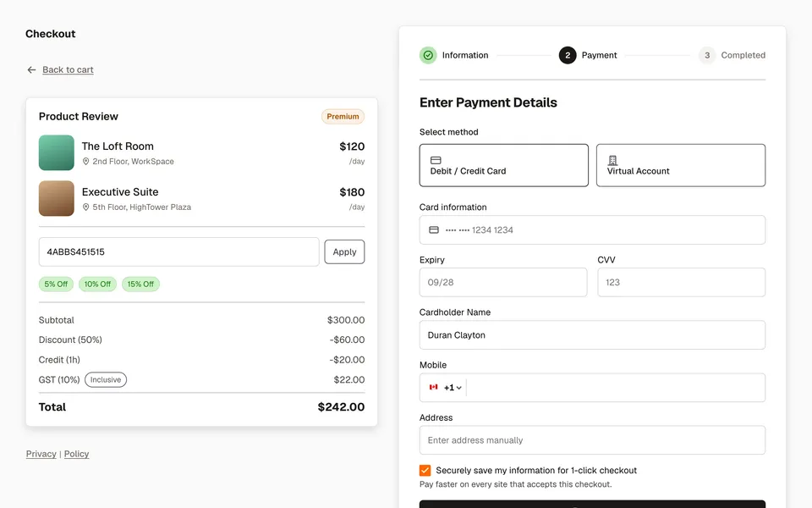Click the back arrow icon beside Back to cart
812x508 pixels.
tap(31, 69)
